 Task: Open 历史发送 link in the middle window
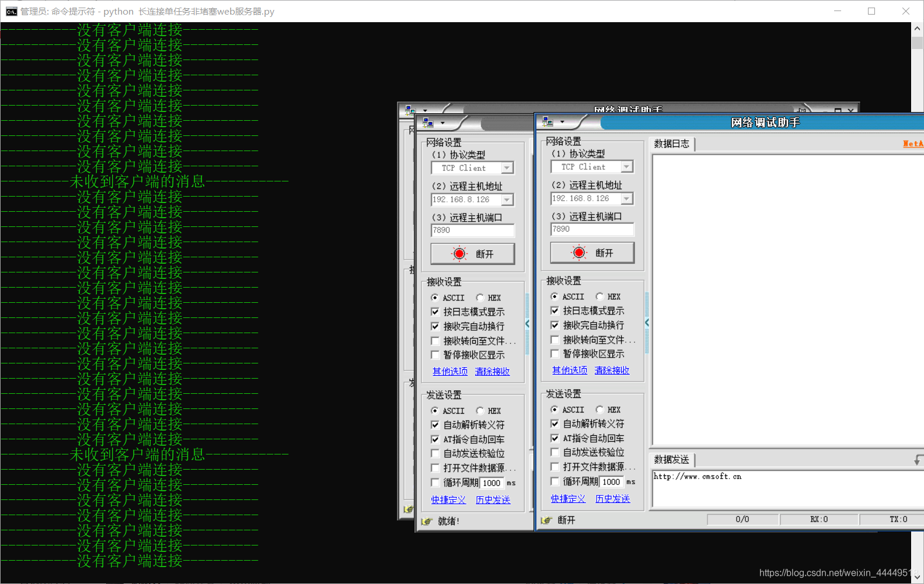coord(493,500)
